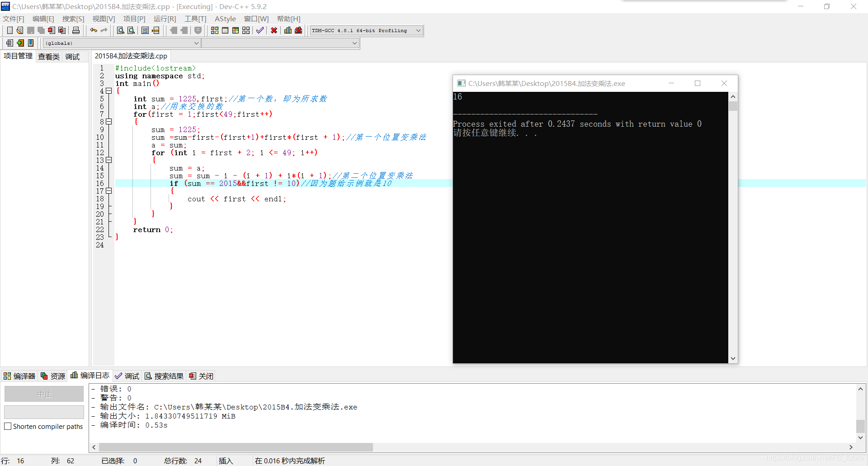
Task: Open the 编译器 bottom tab
Action: click(x=19, y=376)
